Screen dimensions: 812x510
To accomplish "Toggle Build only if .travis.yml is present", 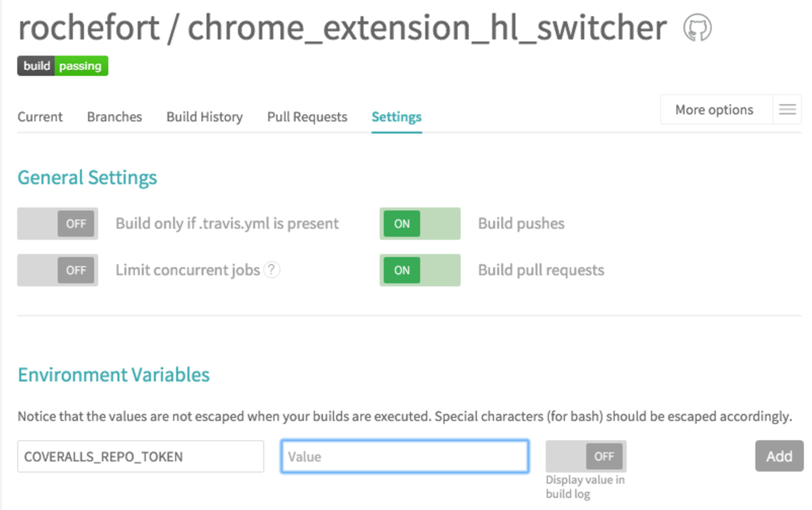I will [x=57, y=223].
